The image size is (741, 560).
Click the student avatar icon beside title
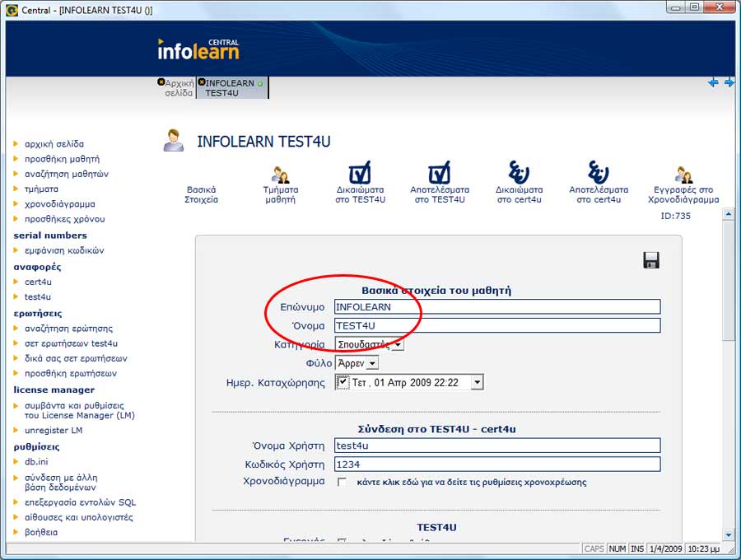174,140
